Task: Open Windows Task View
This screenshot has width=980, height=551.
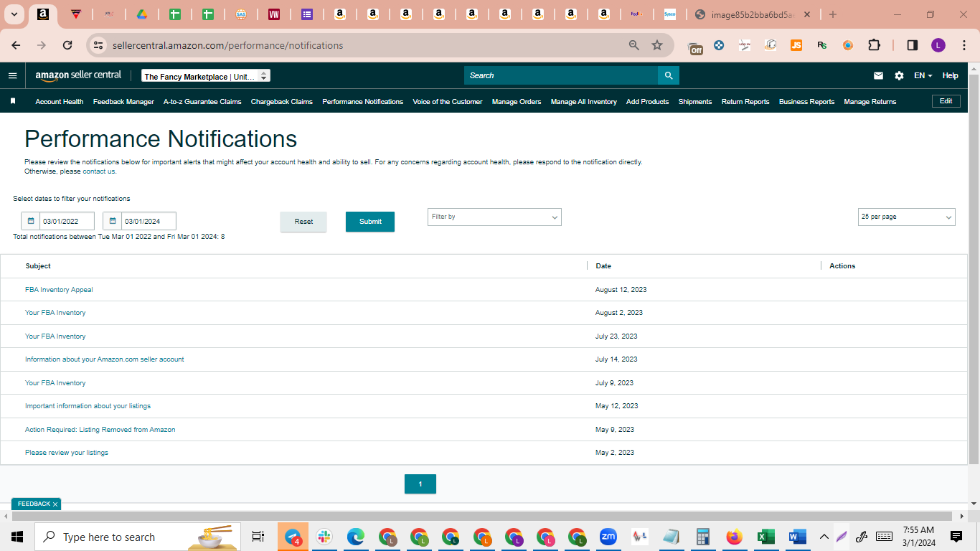Action: (x=258, y=537)
